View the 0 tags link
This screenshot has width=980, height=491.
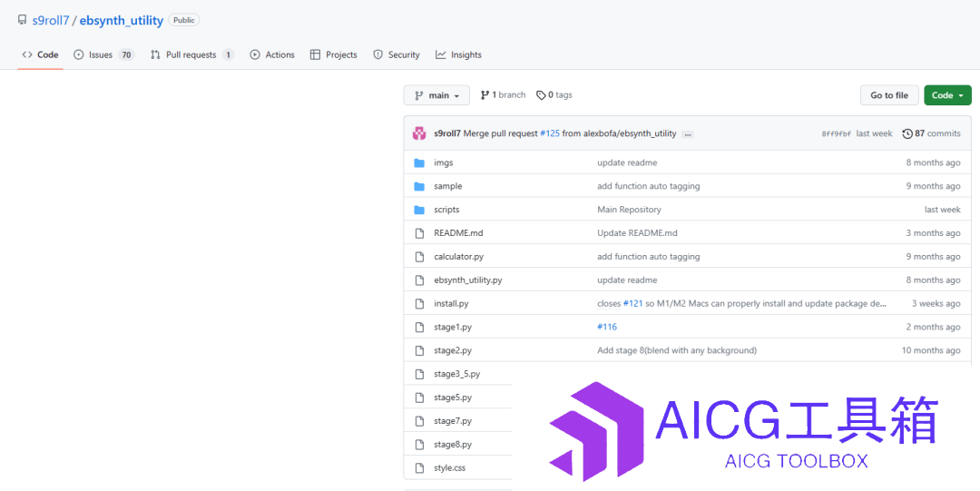click(x=554, y=95)
